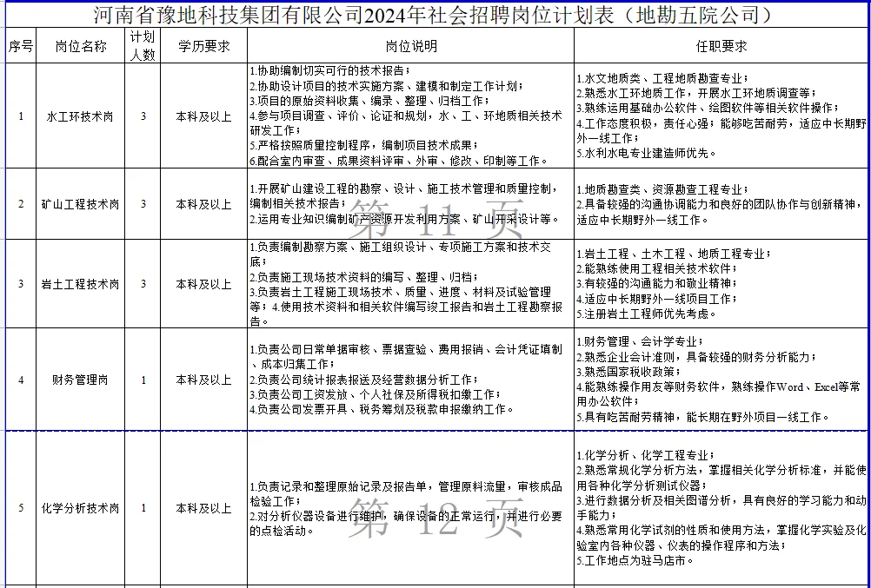Select serial number 3 cell
This screenshot has width=871, height=588.
(21, 284)
